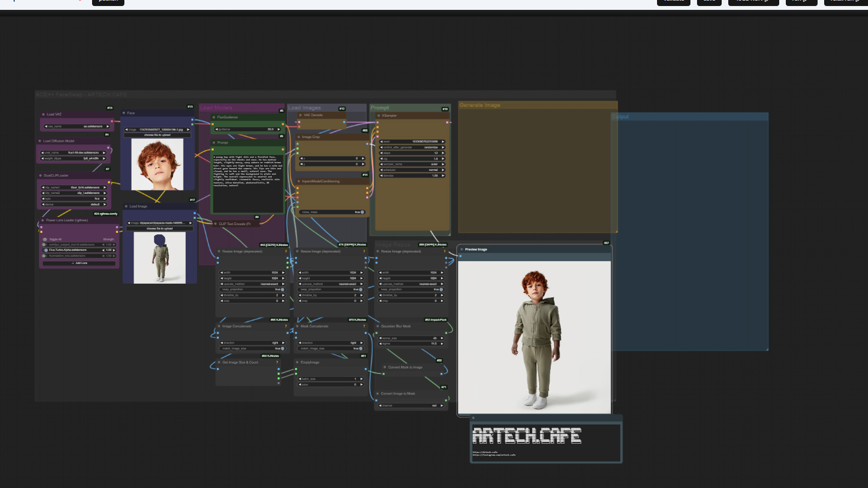Click choose file to upload in Face node
Screen dimensions: 868x488
(158, 135)
